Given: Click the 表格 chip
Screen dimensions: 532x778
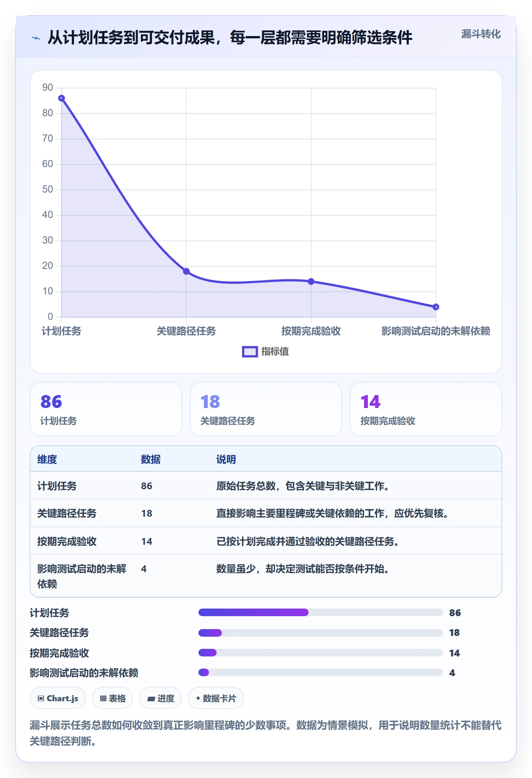Looking at the screenshot, I should (x=112, y=698).
